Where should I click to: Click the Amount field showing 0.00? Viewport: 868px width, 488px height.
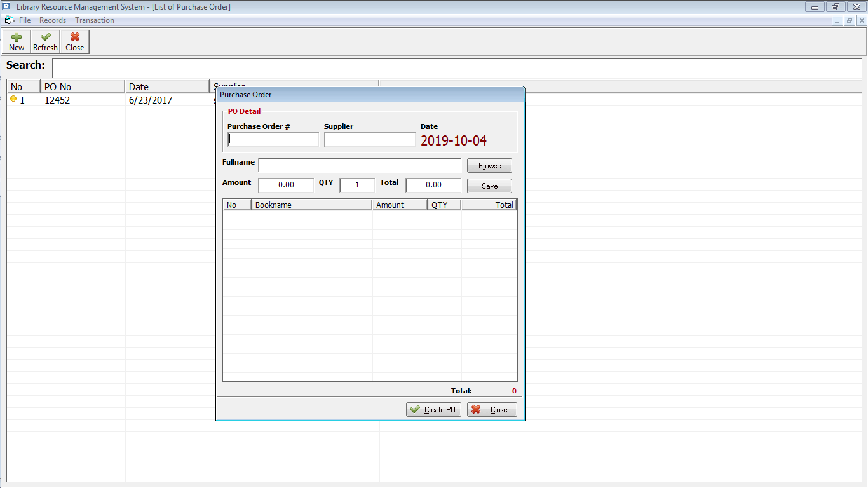286,185
